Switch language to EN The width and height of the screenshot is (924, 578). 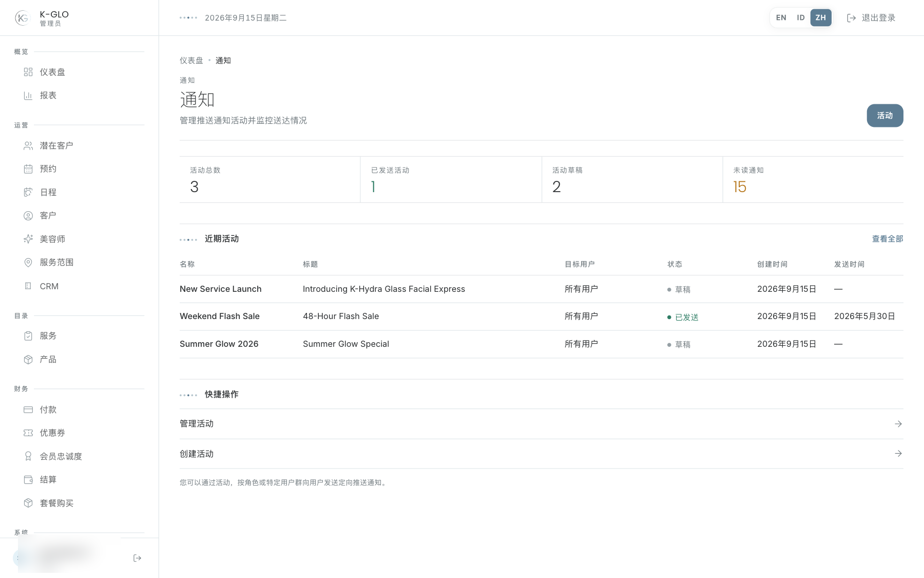[x=781, y=17]
